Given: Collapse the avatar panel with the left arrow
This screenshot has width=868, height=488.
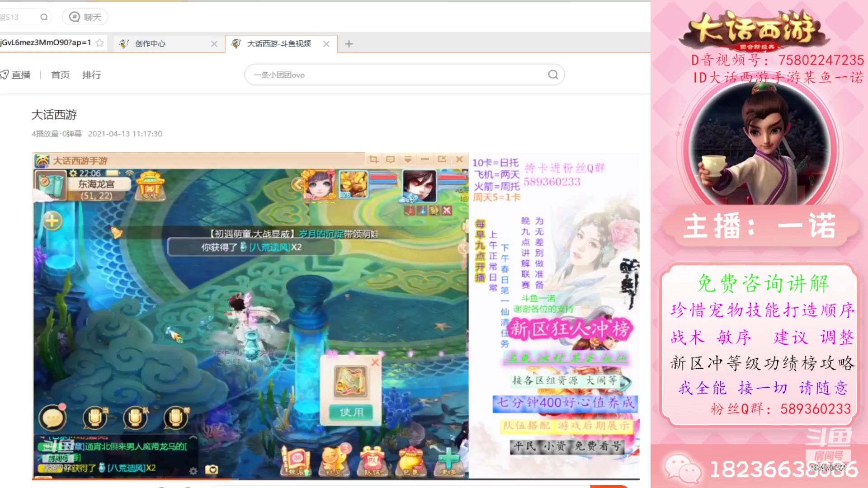Looking at the screenshot, I should [297, 184].
